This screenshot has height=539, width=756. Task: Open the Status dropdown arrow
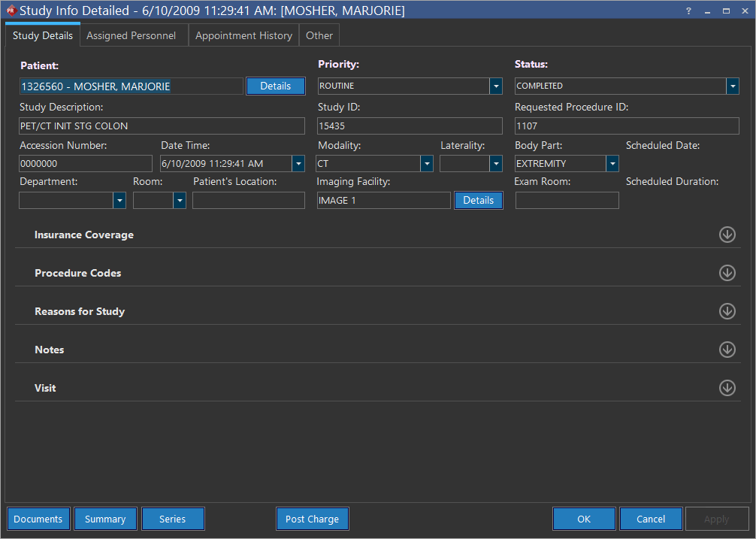733,86
